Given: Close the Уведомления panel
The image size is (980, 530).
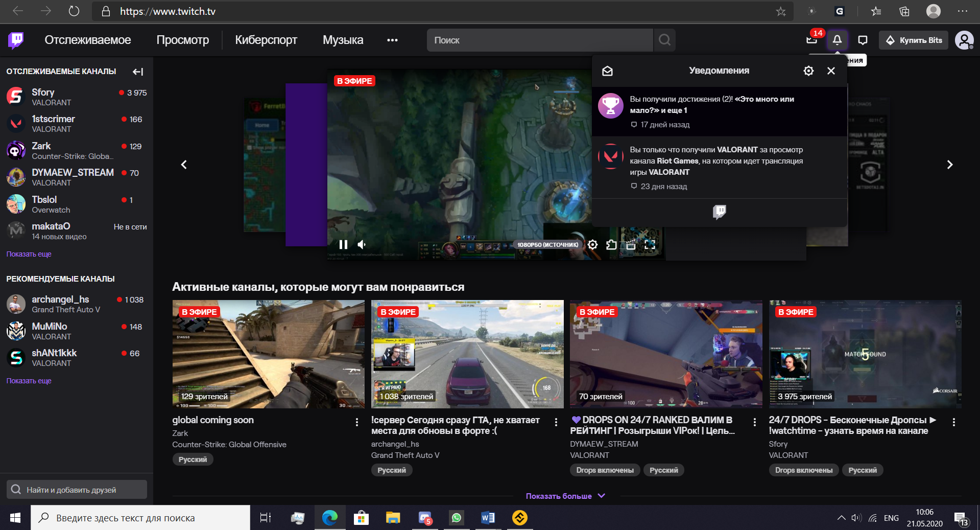Looking at the screenshot, I should (831, 71).
